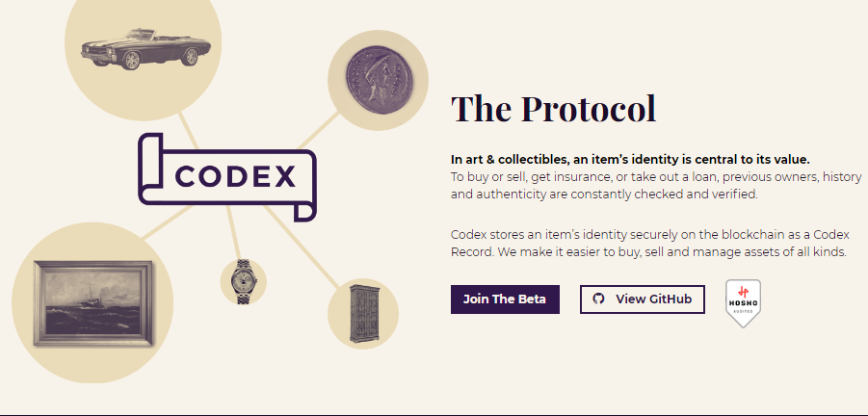Click the bold sentence about item's identity
Image resolution: width=868 pixels, height=416 pixels.
point(630,159)
